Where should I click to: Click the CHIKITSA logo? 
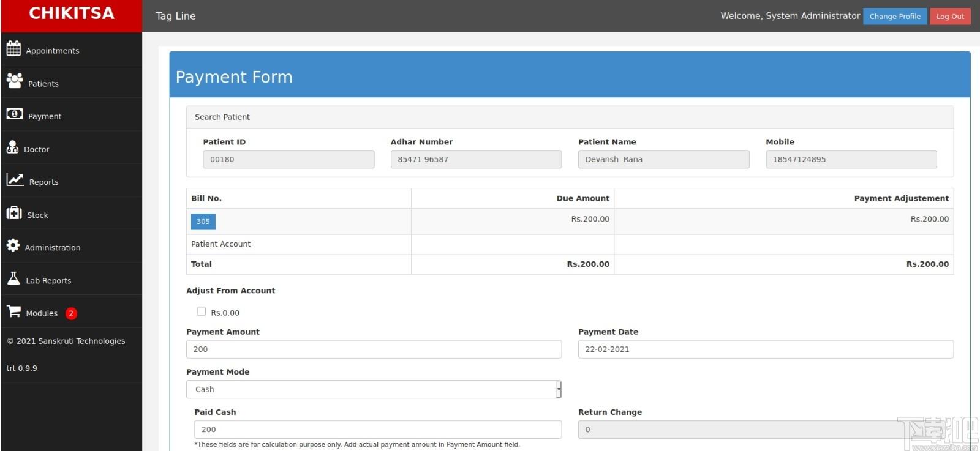coord(72,13)
